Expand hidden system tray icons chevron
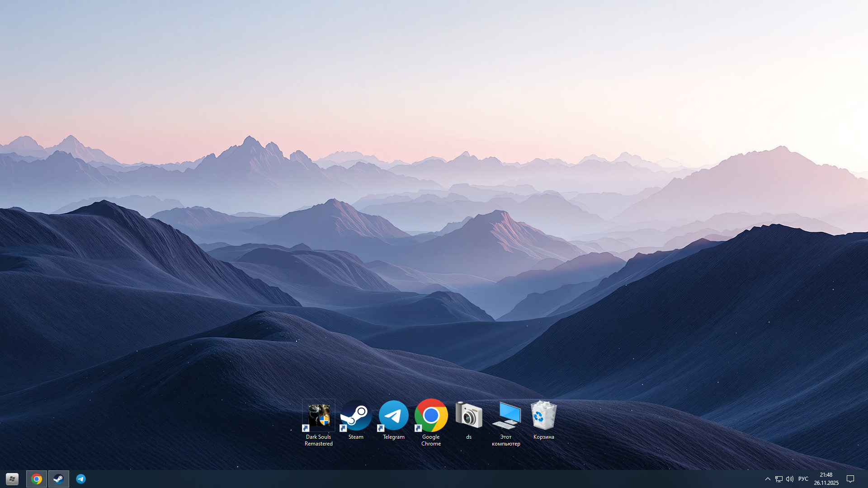 (768, 479)
